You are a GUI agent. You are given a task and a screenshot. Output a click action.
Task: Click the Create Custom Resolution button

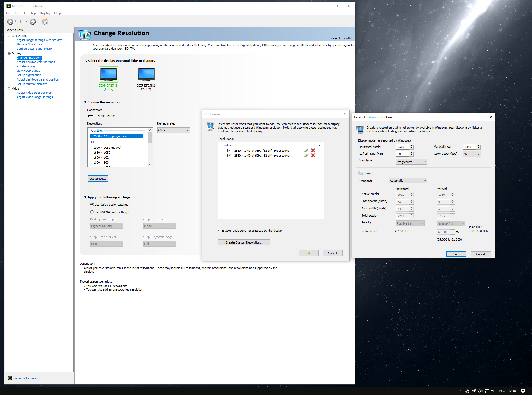pyautogui.click(x=244, y=242)
